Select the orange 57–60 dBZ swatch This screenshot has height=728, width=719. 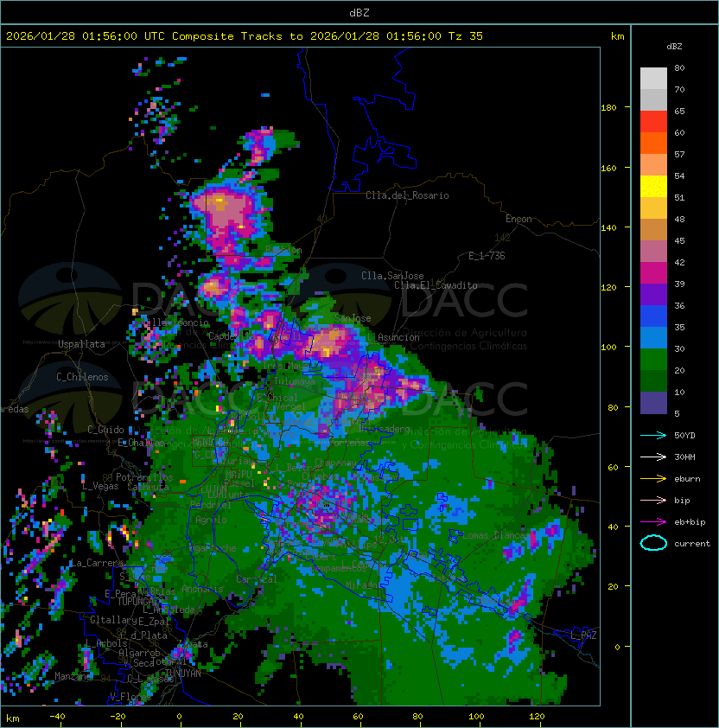click(x=653, y=143)
